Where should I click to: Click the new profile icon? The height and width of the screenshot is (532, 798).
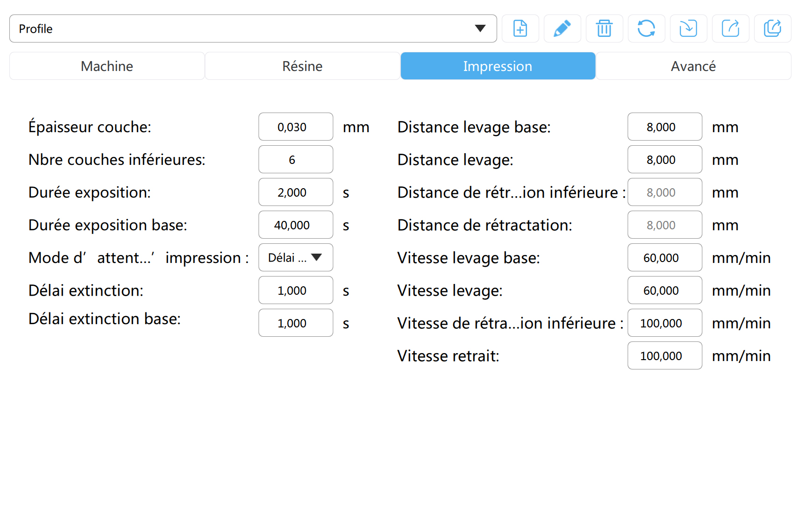520,28
